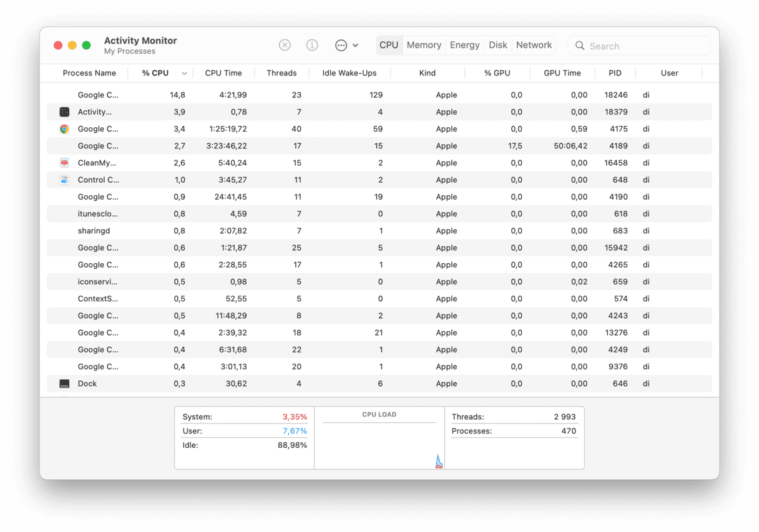The image size is (759, 532).
Task: Open the Energy tab
Action: pos(464,45)
